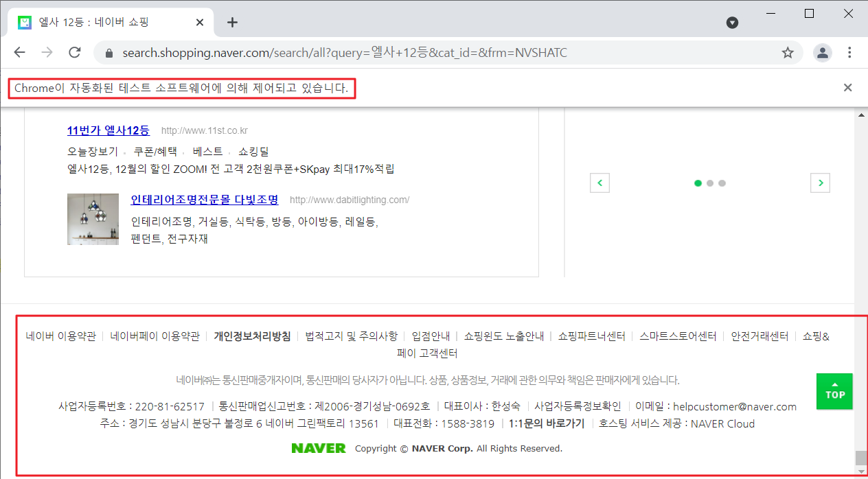The width and height of the screenshot is (868, 479).
Task: Click the green TOP button
Action: (x=834, y=391)
